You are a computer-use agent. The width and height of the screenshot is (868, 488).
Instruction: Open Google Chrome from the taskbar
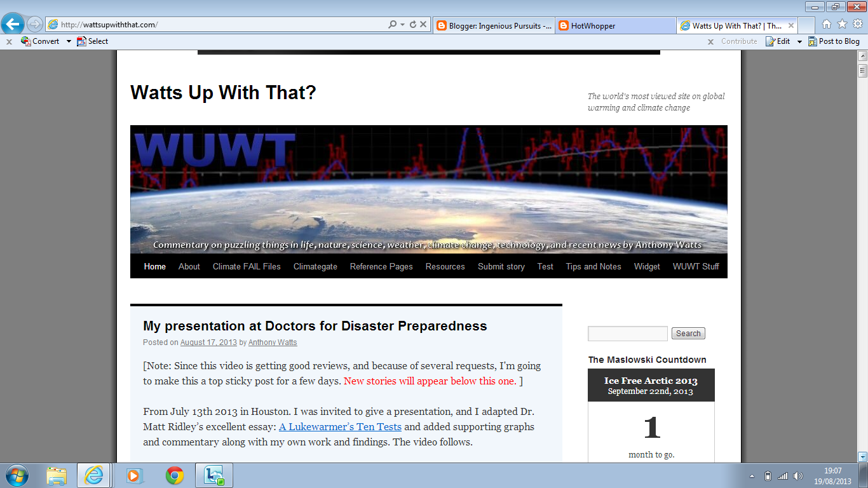point(175,475)
